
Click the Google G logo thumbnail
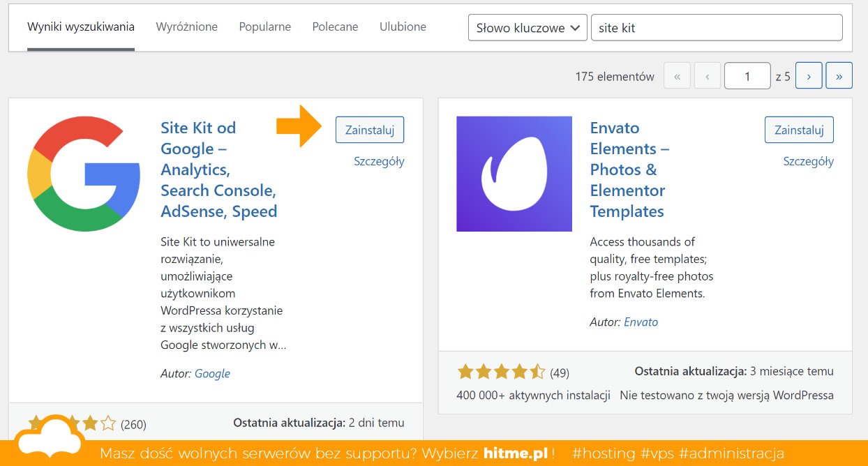tap(84, 174)
